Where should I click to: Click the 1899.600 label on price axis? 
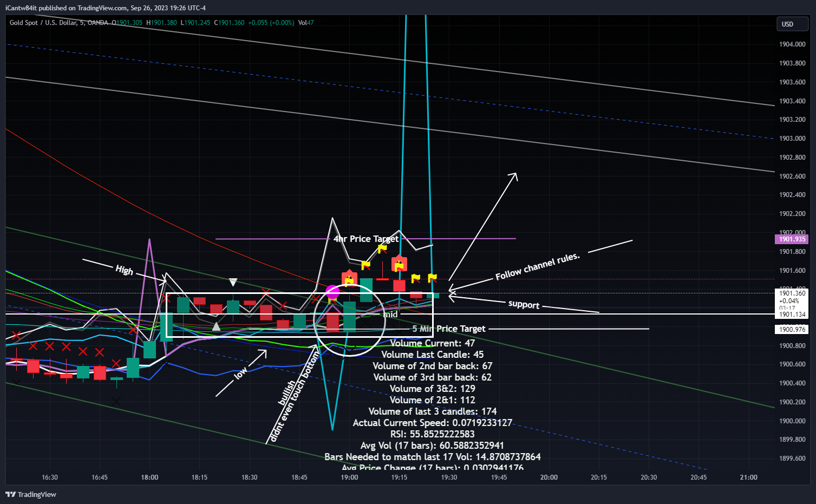(x=792, y=459)
